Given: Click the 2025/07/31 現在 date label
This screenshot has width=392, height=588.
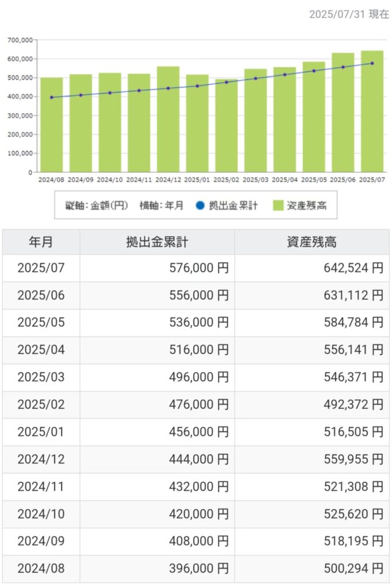Looking at the screenshot, I should 349,14.
